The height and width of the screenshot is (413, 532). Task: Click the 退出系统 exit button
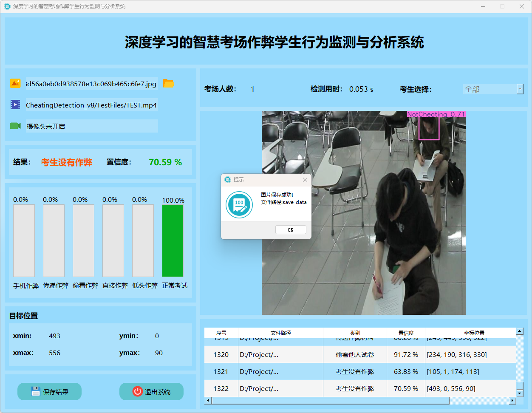[151, 391]
